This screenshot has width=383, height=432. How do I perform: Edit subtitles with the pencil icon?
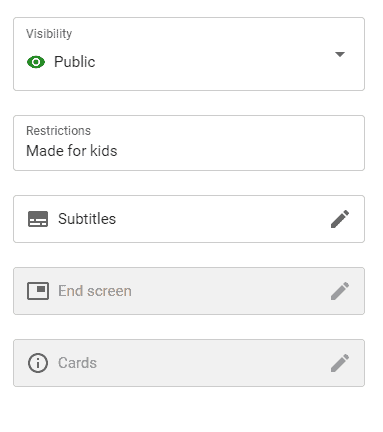[340, 219]
